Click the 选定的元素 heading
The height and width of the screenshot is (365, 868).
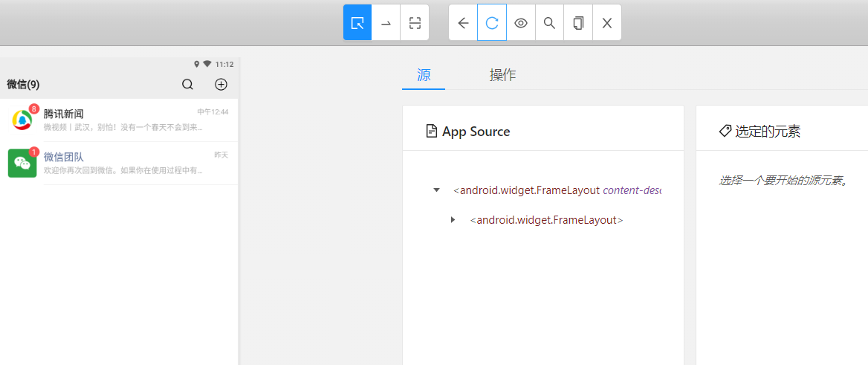click(768, 132)
